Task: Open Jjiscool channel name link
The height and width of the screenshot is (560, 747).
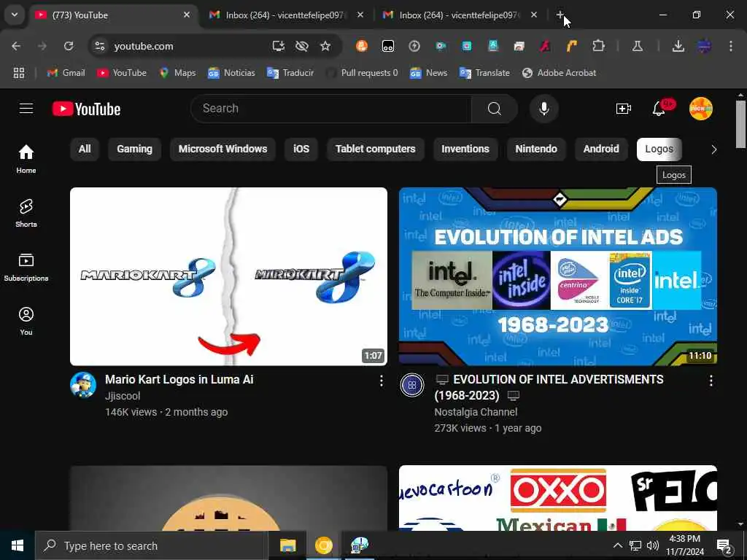Action: pyautogui.click(x=123, y=396)
